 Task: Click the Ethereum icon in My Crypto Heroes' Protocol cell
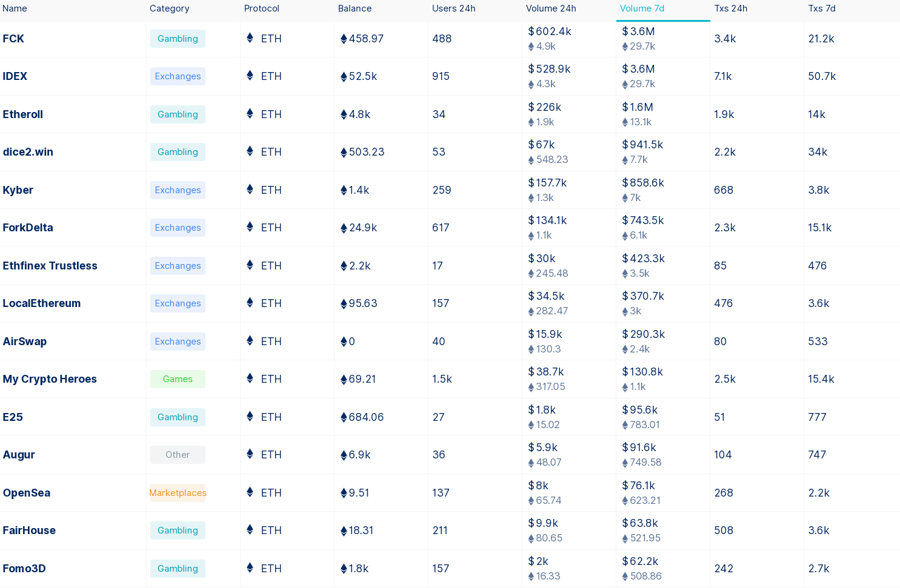pos(250,378)
